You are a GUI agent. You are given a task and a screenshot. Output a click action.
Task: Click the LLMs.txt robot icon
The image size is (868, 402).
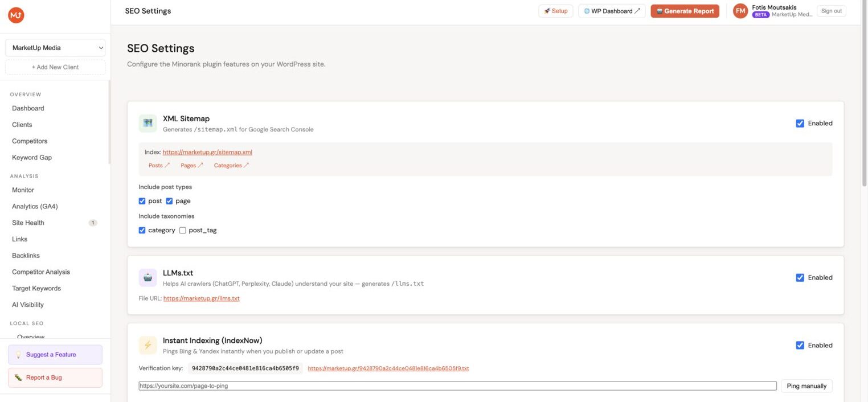[x=148, y=277]
